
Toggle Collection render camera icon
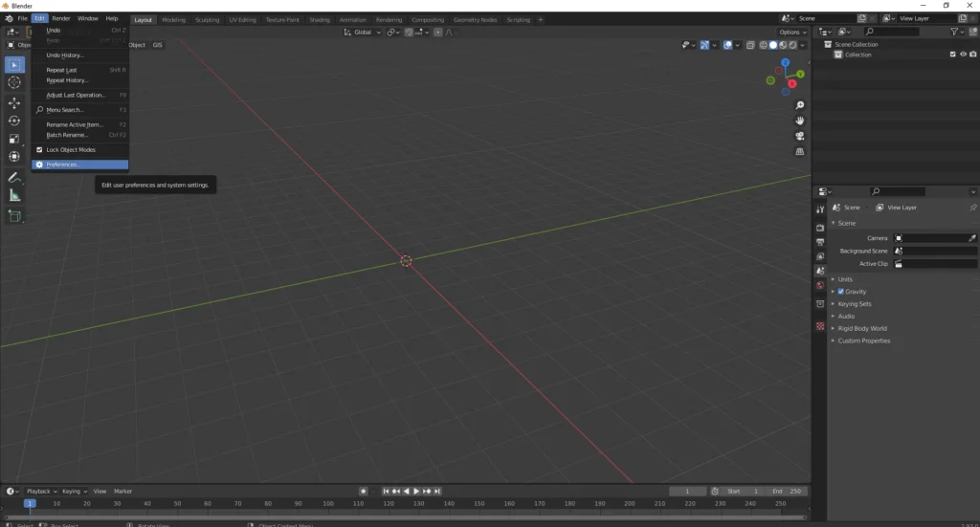point(972,55)
